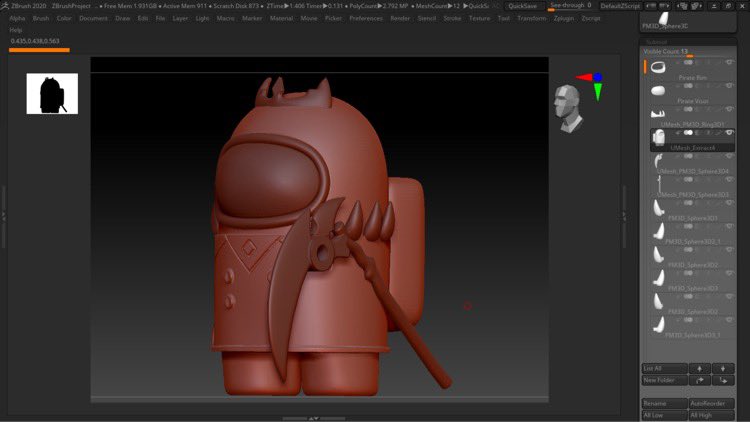Expand the bottom tray divider arrows
Image resolution: width=750 pixels, height=422 pixels.
[314, 419]
